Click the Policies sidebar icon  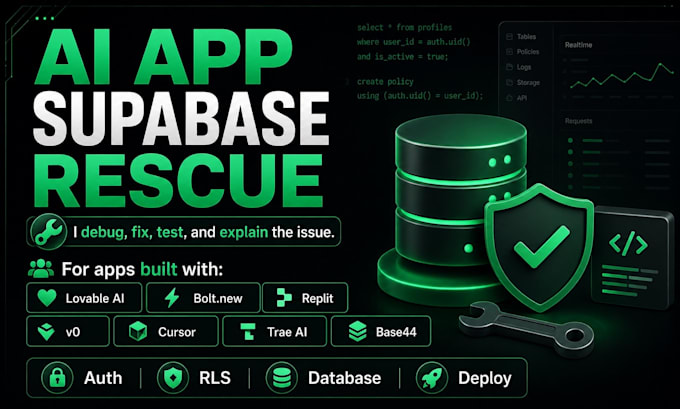pyautogui.click(x=510, y=52)
